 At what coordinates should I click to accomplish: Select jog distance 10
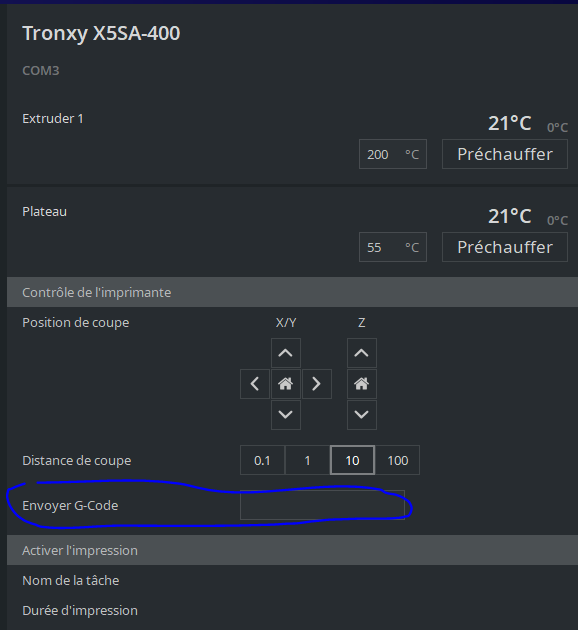click(352, 460)
